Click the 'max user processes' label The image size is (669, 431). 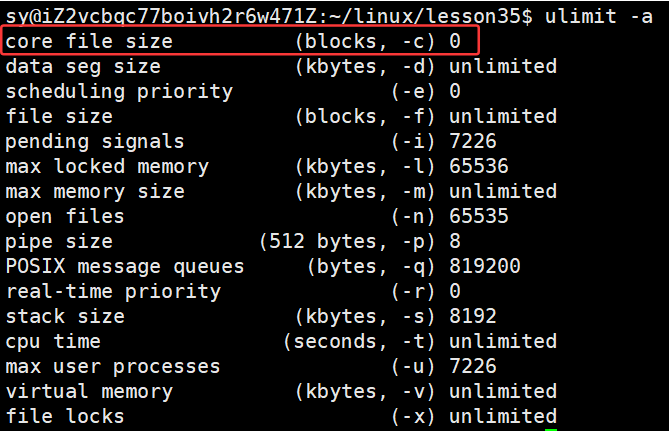(113, 367)
